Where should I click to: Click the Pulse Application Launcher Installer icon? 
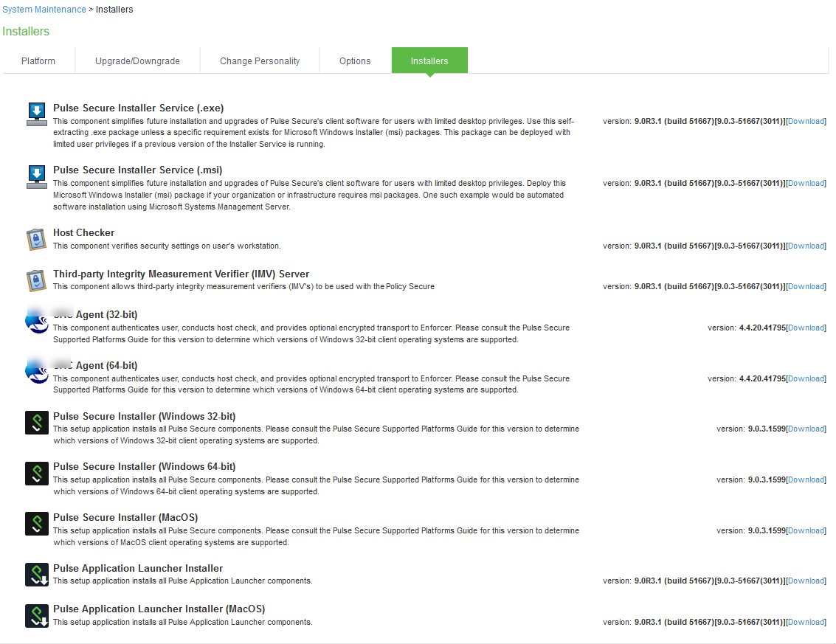pos(36,574)
